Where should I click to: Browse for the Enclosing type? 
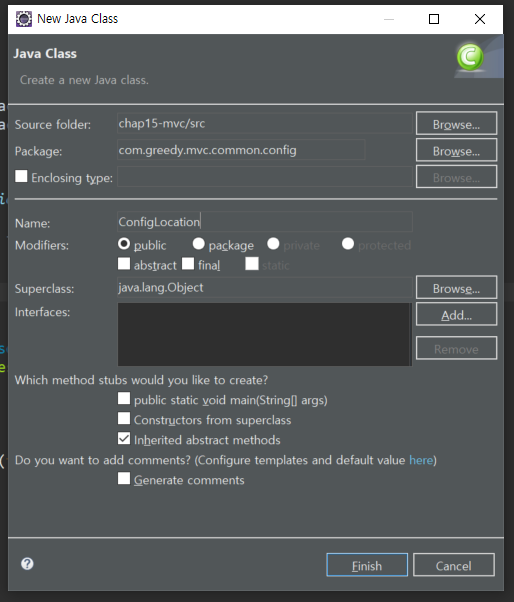[456, 177]
